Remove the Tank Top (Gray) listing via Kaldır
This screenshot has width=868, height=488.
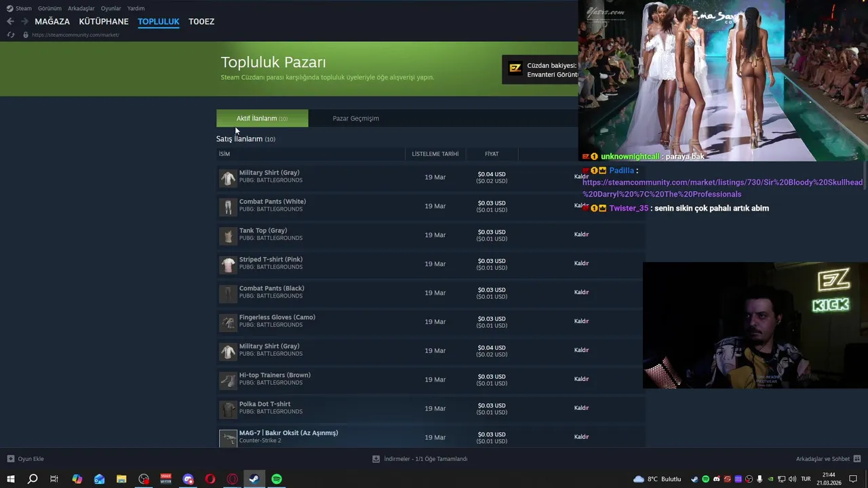coord(581,235)
